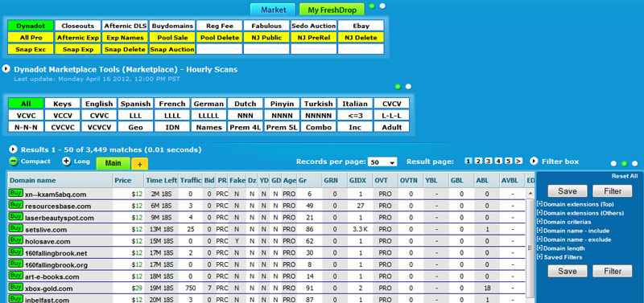Select Afternic DLS source
This screenshot has width=644, height=303.
tap(125, 26)
